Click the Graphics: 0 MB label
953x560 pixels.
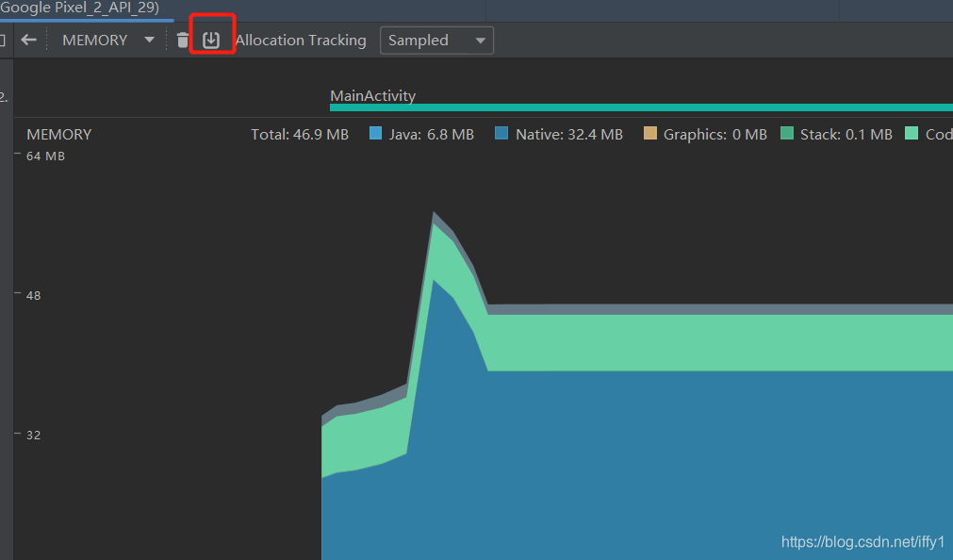point(715,135)
